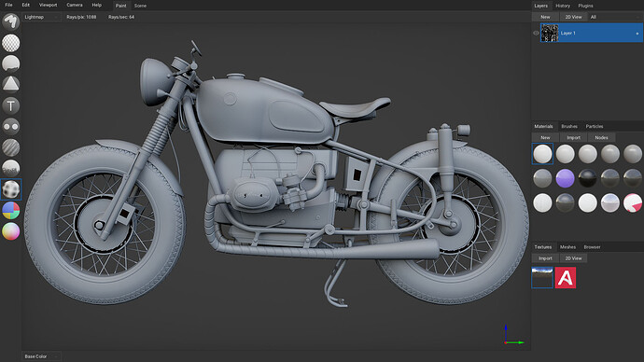Select the red A logo texture
This screenshot has width=644, height=362.
[566, 277]
